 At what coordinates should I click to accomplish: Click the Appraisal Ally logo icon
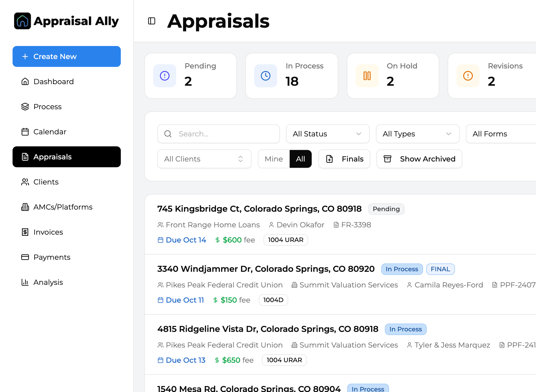(22, 21)
